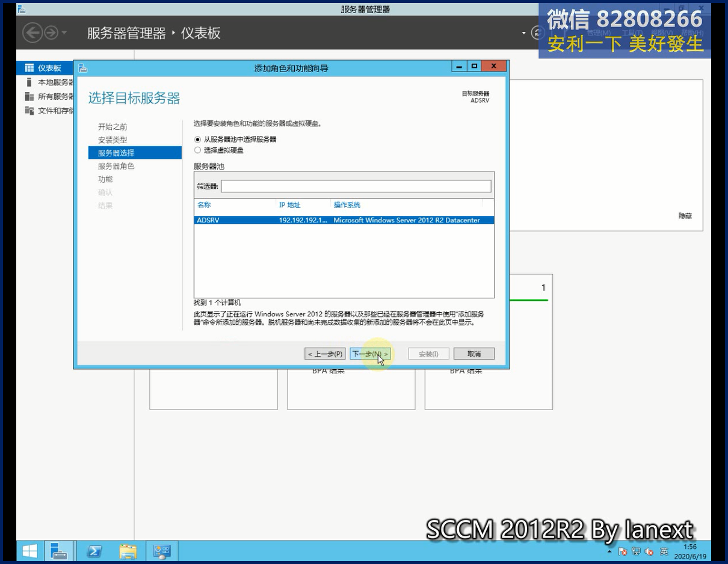Click the all servers icon in sidebar

pos(29,96)
